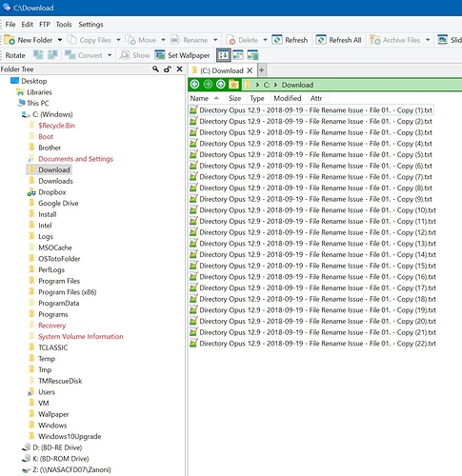The height and width of the screenshot is (476, 462).
Task: Click the Convert image icon
Action: click(70, 55)
